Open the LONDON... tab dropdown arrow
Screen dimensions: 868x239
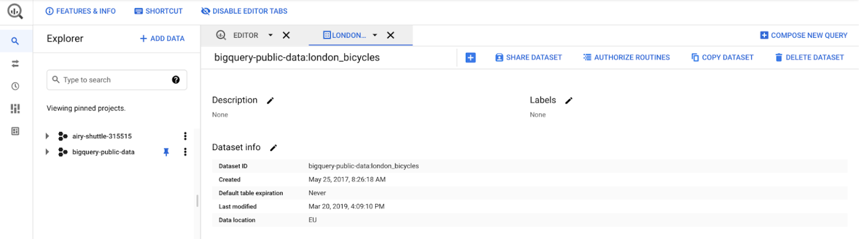pos(375,35)
